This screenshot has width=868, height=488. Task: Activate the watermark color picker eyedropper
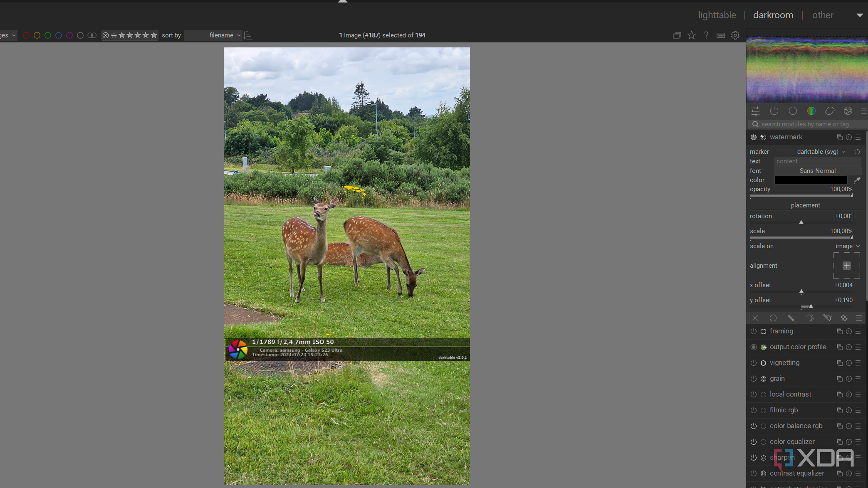tap(857, 180)
